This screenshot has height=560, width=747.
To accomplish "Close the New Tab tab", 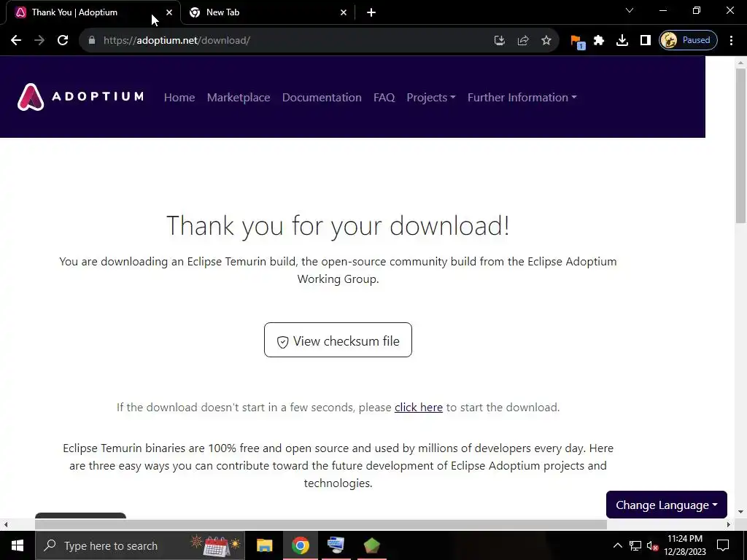I will (344, 13).
